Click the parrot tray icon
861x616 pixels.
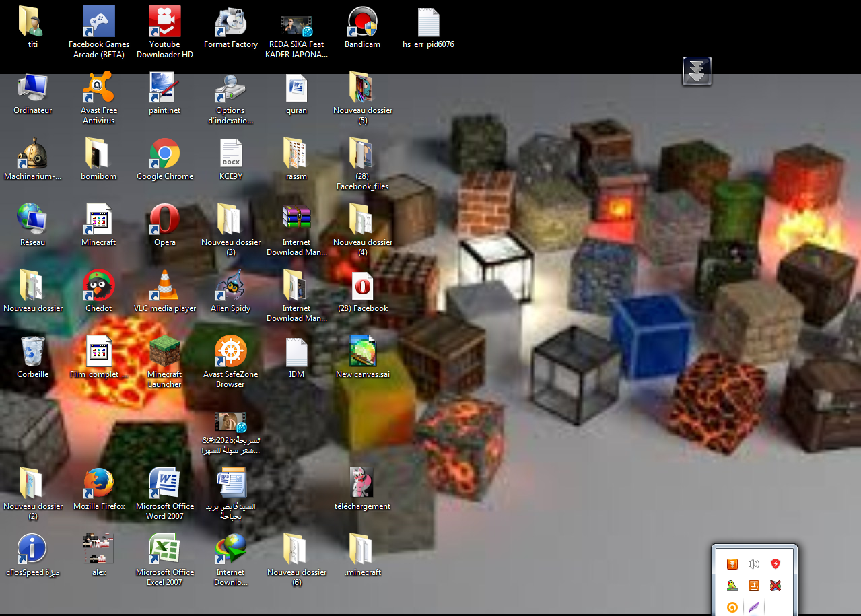732,586
